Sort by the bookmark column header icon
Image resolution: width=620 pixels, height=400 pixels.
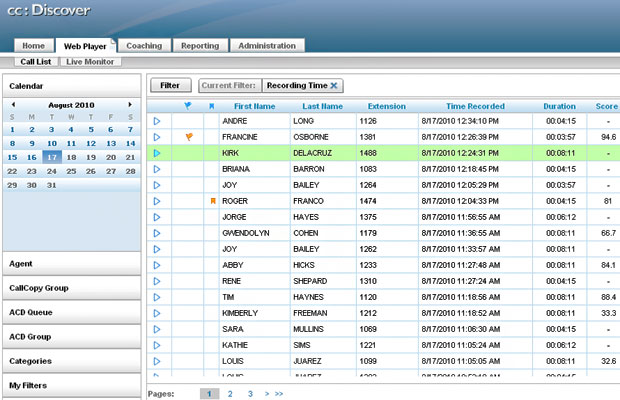[x=212, y=106]
